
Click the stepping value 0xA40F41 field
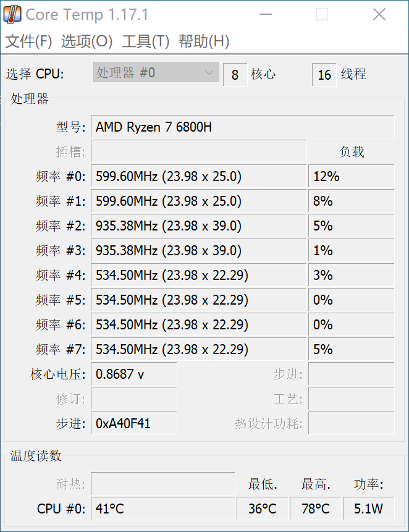[133, 424]
